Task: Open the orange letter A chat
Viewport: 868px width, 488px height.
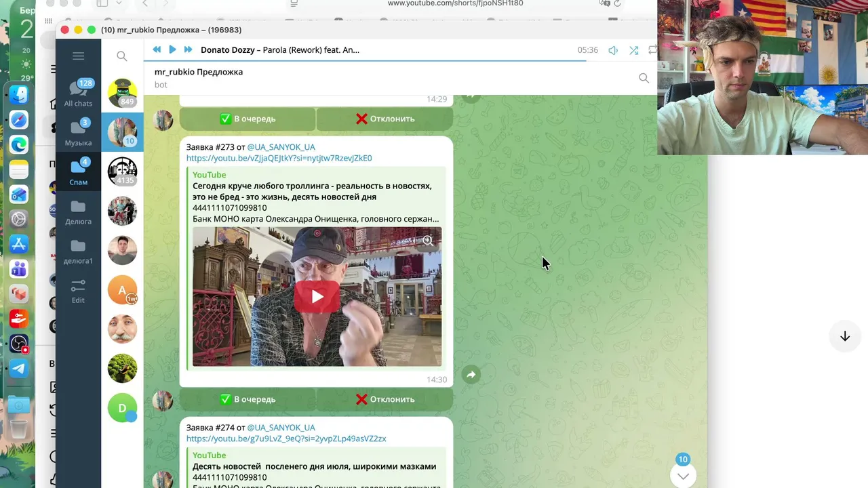Action: [x=122, y=290]
